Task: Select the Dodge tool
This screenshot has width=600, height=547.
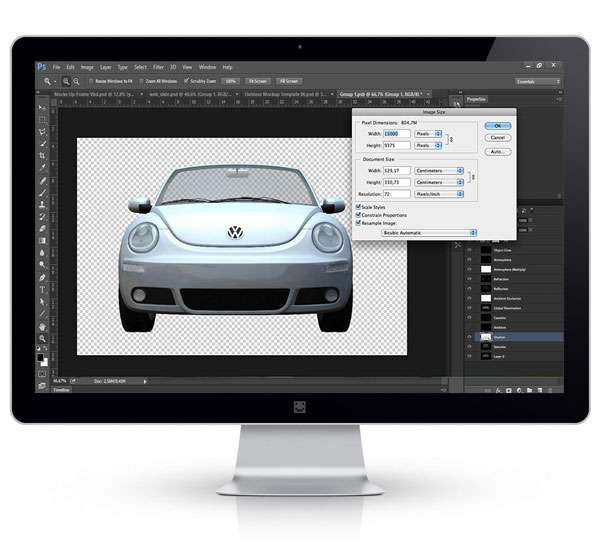Action: click(x=42, y=265)
